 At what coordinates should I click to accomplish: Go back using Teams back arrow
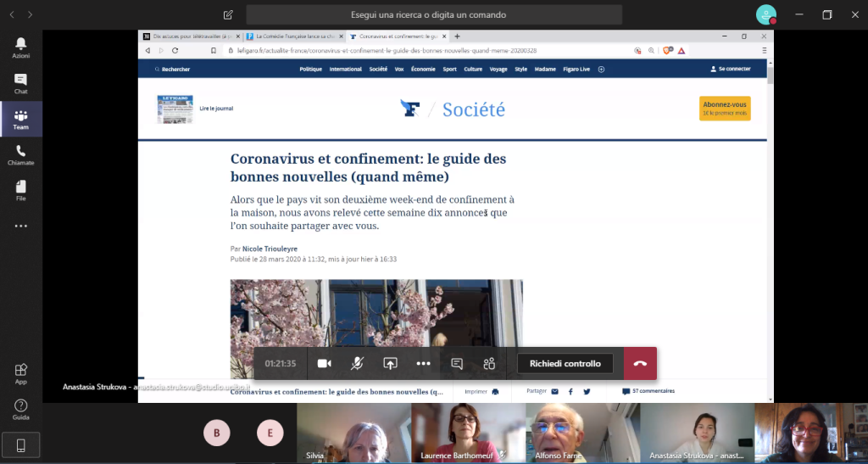(x=12, y=15)
